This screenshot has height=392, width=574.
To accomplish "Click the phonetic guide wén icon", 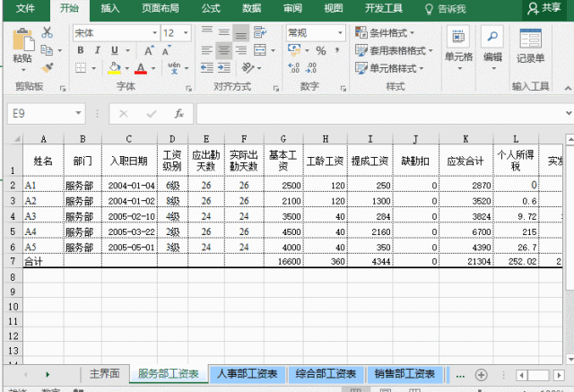I will click(175, 67).
